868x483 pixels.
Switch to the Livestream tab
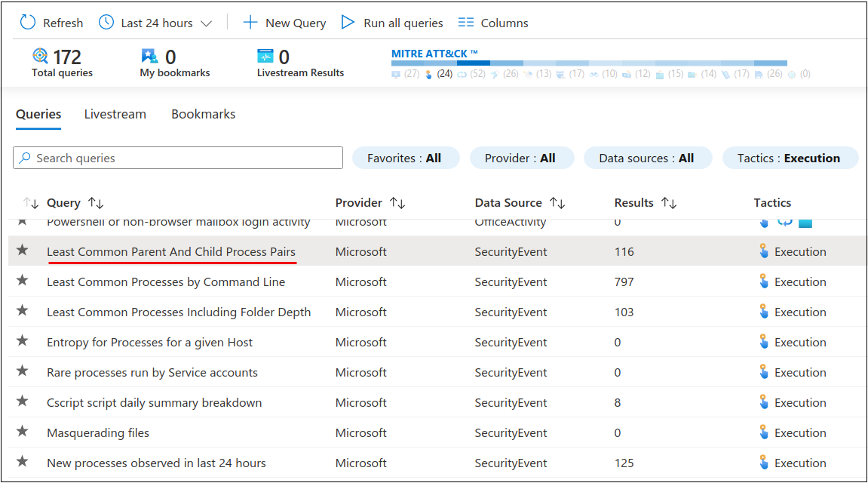pos(115,114)
